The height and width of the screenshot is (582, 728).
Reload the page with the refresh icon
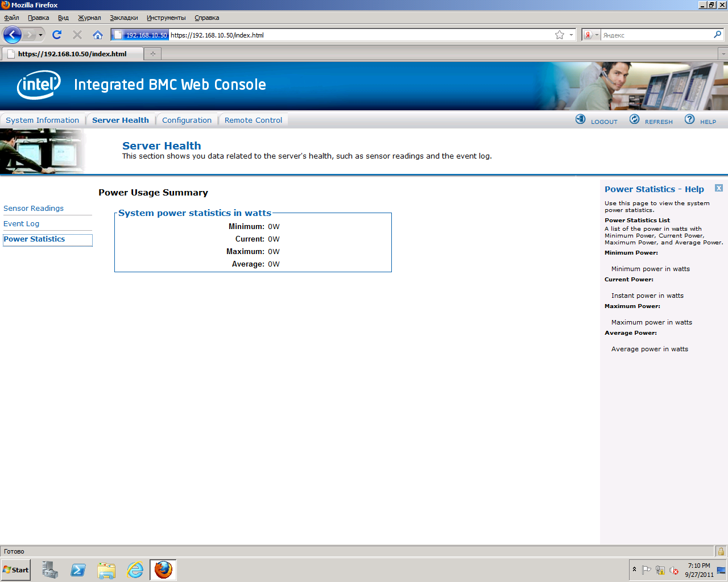57,35
